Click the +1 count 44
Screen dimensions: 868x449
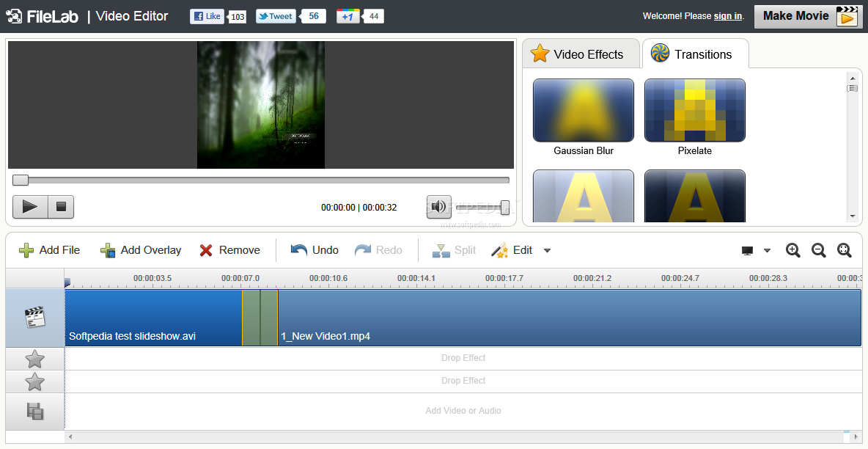(x=374, y=16)
